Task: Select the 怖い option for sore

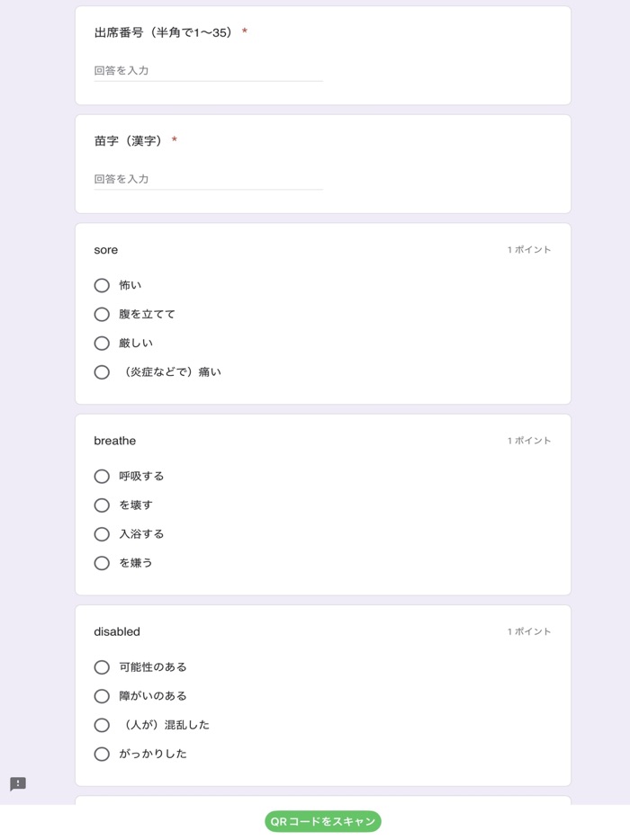Action: point(101,285)
